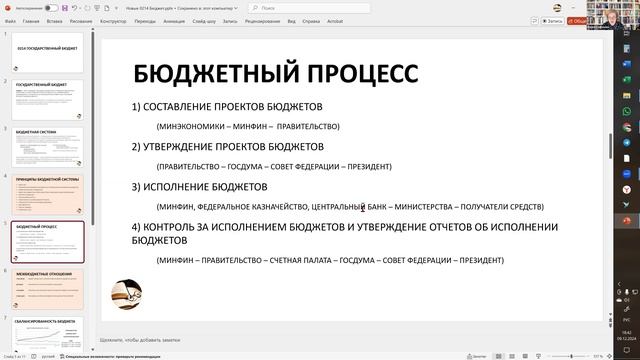Toggle the Заметки notes button in status bar

pos(477,356)
